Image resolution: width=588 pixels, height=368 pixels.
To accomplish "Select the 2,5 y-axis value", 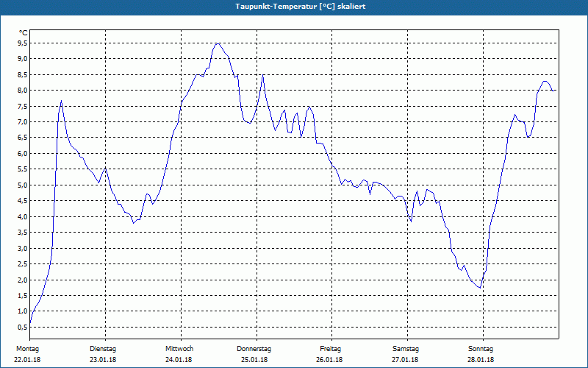I will [22, 264].
